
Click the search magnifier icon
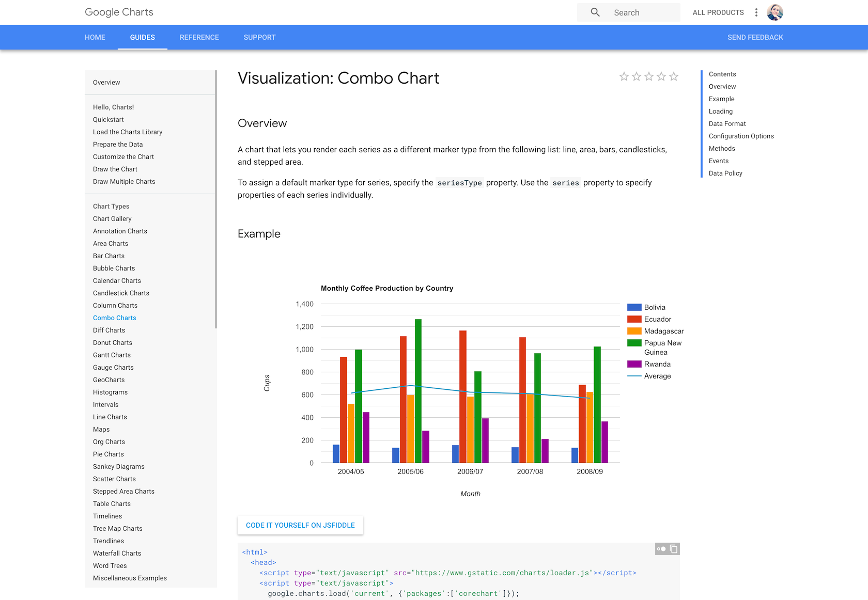point(595,12)
